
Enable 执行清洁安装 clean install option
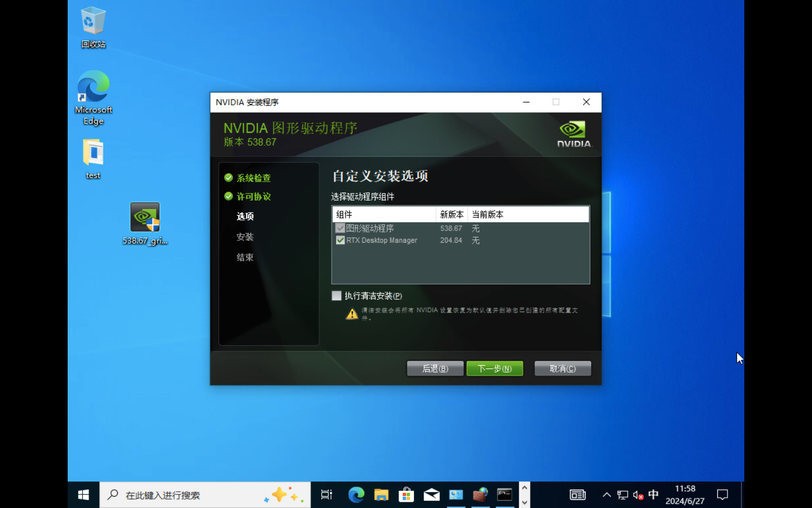[337, 296]
